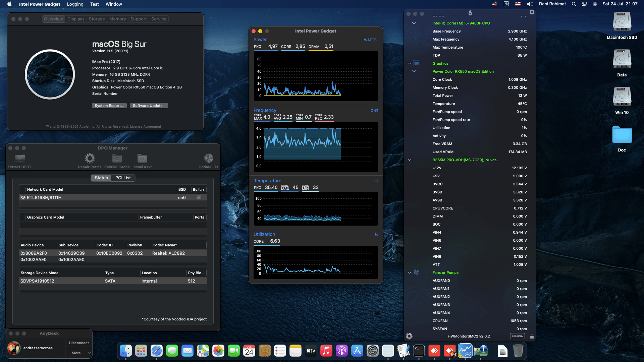644x362 pixels.
Task: Toggle Builtin checkbox for RTL8168H/8111H
Action: pyautogui.click(x=199, y=197)
